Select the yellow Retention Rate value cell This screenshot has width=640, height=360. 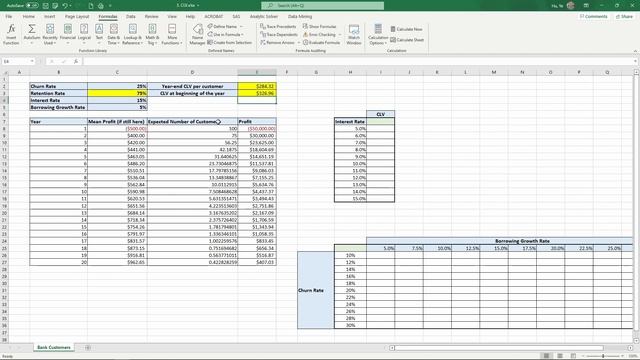(117, 93)
